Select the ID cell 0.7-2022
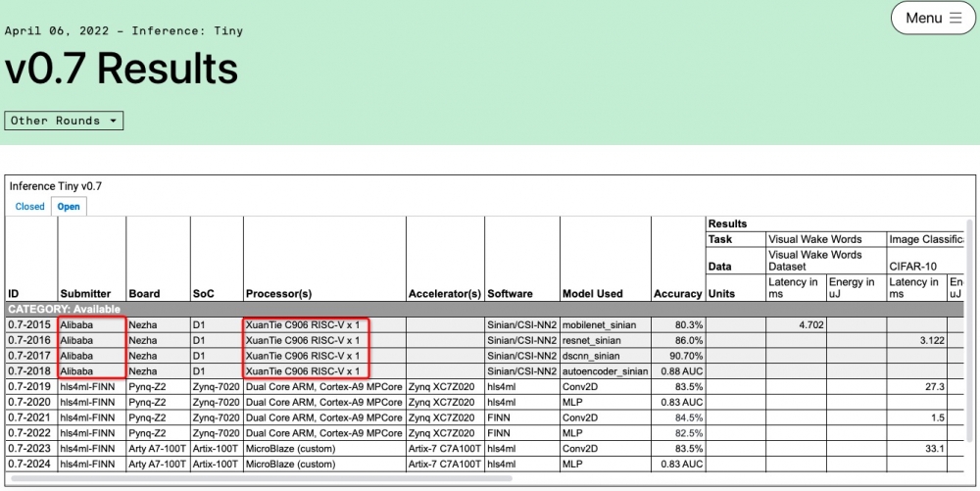Viewport: 980px width, 491px height. click(29, 433)
